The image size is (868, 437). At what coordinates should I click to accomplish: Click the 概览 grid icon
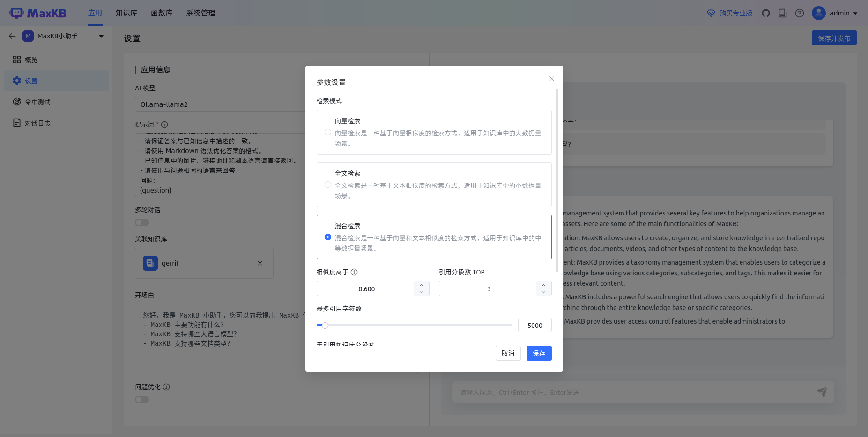[17, 59]
